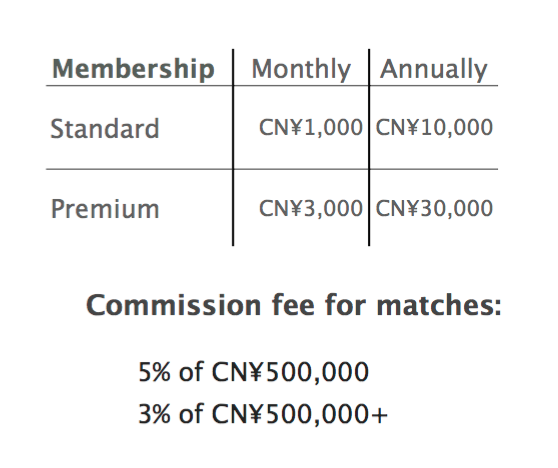Click the vertical divider between Membership and Monthly
The image size is (558, 468).
point(233,147)
